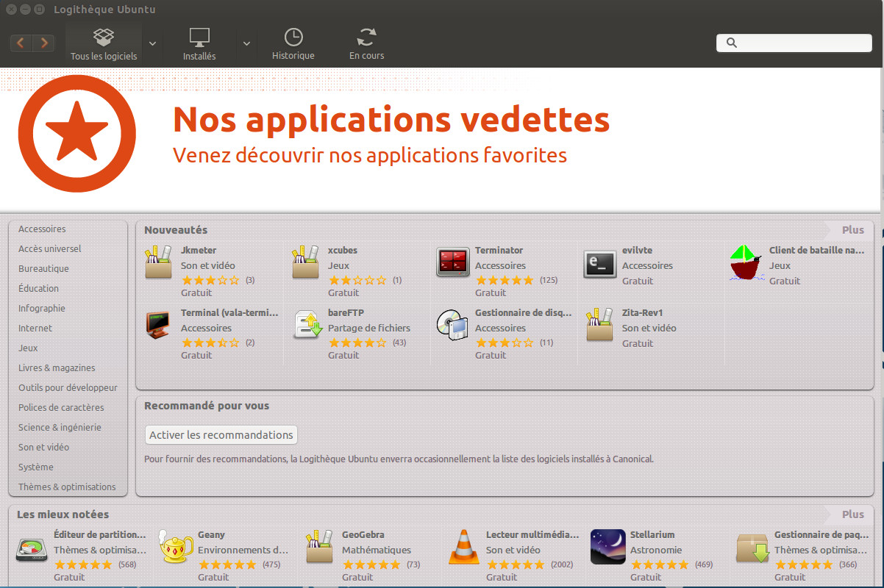Image resolution: width=884 pixels, height=588 pixels.
Task: Open Gestionnaire de disques app icon
Action: pyautogui.click(x=452, y=325)
